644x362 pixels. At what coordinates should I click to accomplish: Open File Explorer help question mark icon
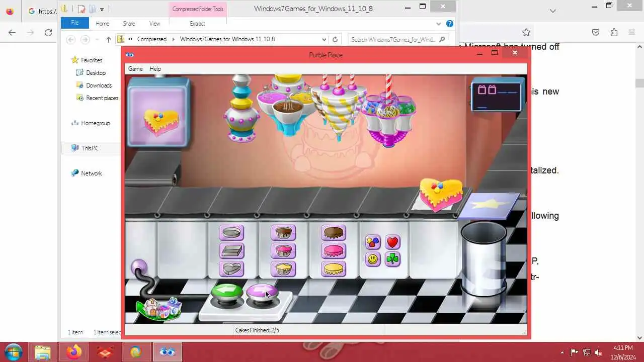click(x=450, y=24)
